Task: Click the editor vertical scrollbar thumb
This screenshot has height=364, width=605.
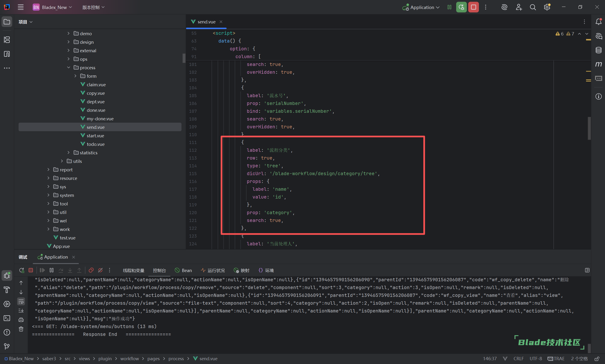Action: [589, 128]
